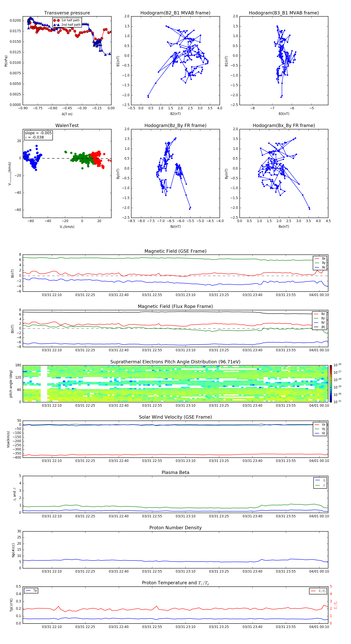
Task: Click the Vz legend entry in Solar Wind plot
Action: (320, 433)
